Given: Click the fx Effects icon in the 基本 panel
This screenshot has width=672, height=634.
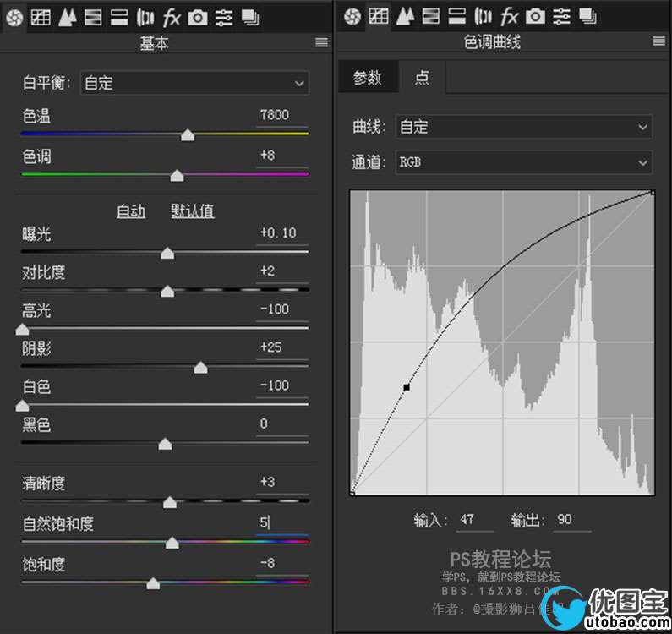Looking at the screenshot, I should click(172, 16).
